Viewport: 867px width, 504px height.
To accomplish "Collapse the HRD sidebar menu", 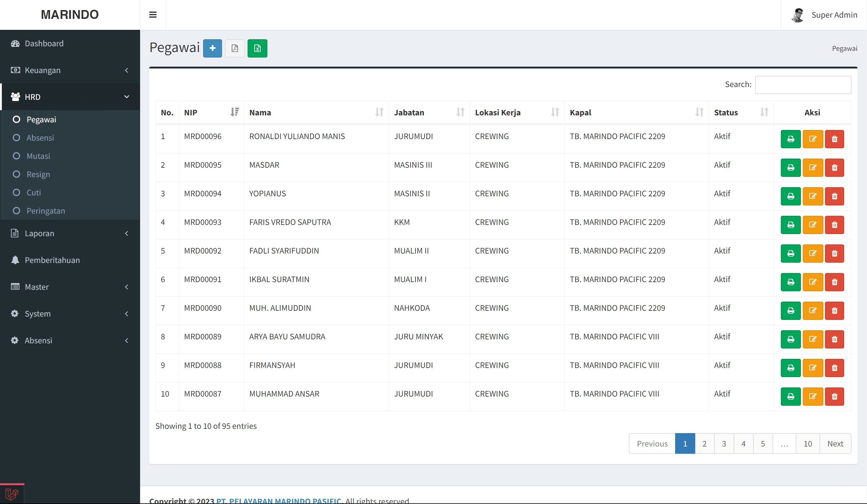I will coord(70,97).
